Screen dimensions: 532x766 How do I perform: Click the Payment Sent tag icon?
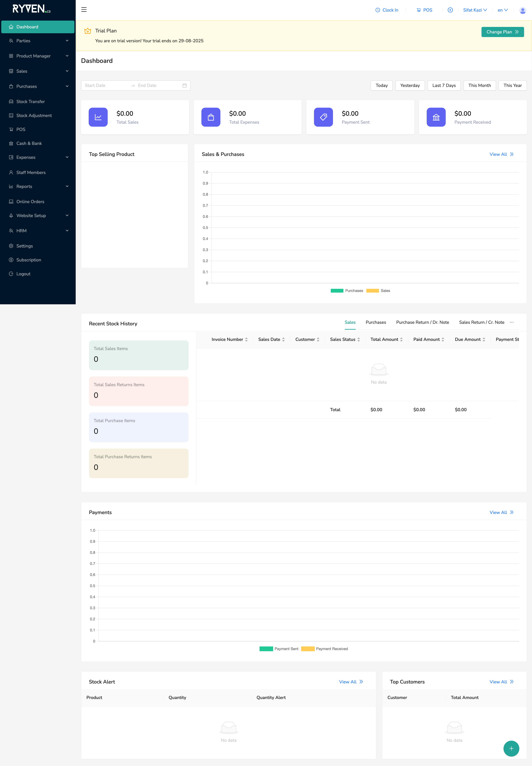[x=323, y=117]
